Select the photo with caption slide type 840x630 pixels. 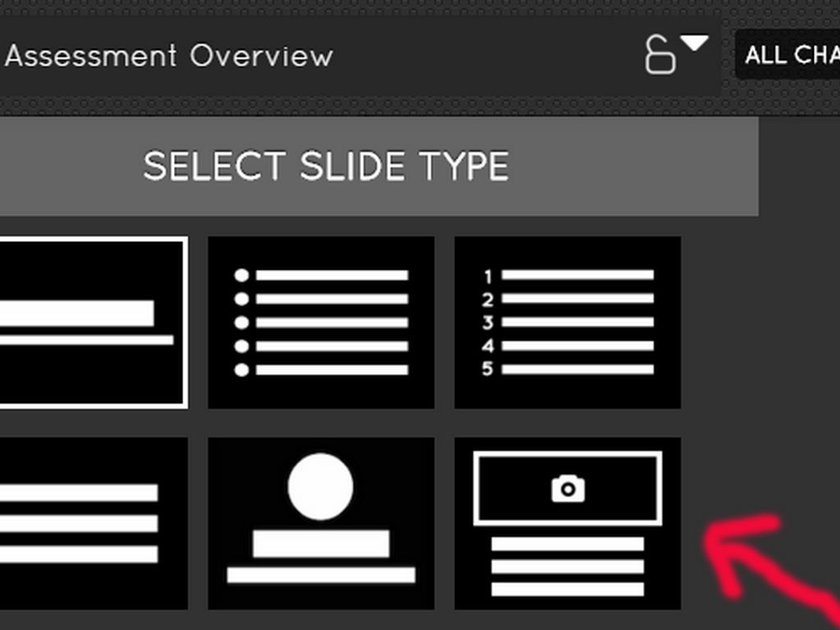[x=567, y=523]
